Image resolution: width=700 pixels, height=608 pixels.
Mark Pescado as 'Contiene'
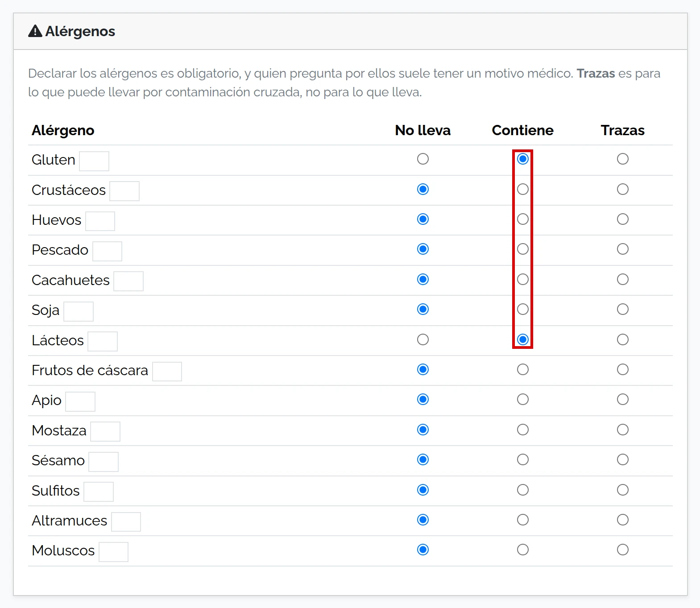(x=523, y=249)
